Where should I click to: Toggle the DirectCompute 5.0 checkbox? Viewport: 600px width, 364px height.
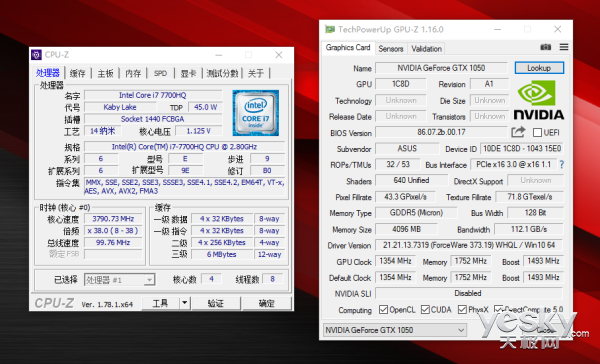(x=498, y=309)
